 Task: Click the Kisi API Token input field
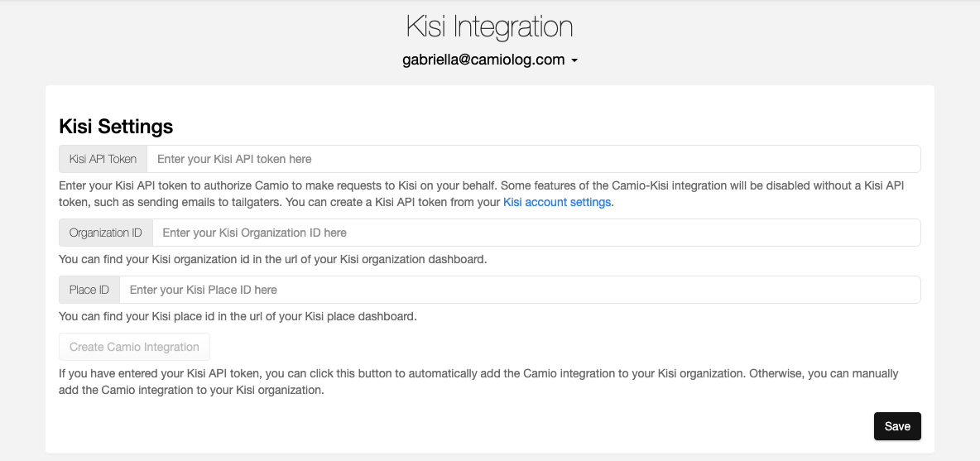(533, 159)
